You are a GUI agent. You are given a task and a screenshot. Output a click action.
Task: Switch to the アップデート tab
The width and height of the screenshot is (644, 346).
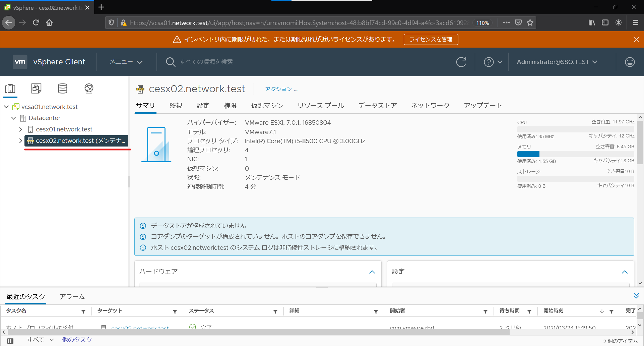(483, 106)
